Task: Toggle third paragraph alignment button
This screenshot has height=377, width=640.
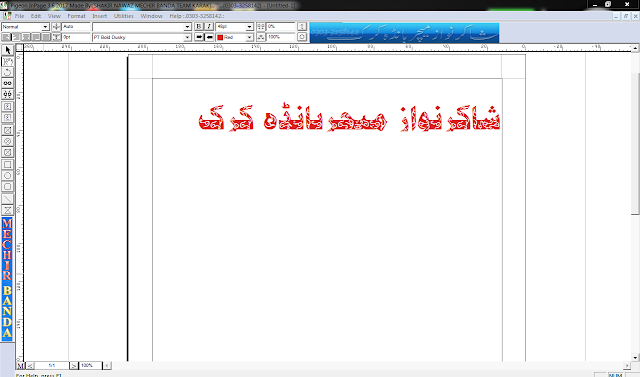Action: point(26,37)
